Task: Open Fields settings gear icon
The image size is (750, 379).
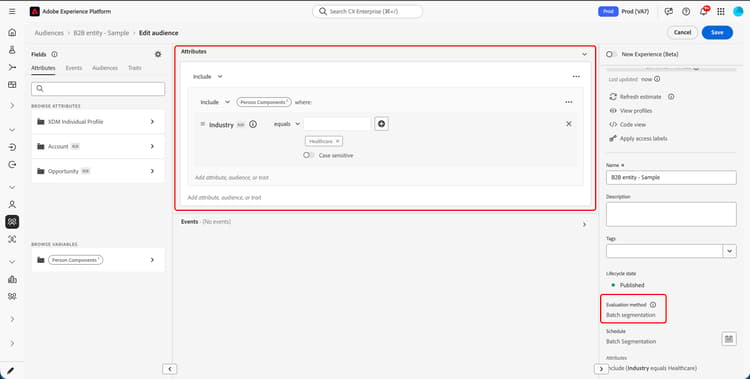Action: tap(158, 55)
